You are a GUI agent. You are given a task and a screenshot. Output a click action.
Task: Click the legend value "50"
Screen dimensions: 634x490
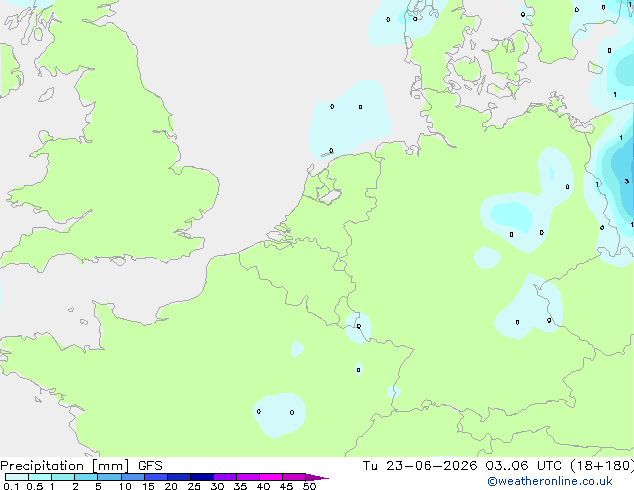pos(309,486)
